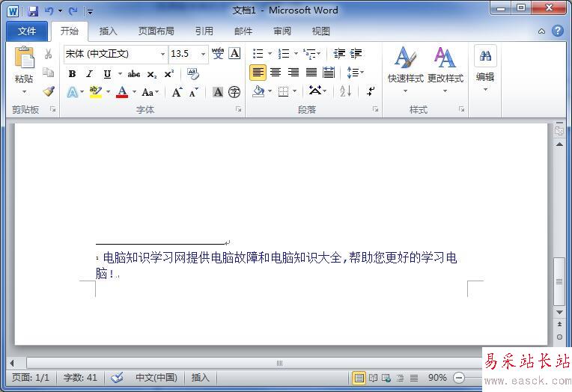Apply Character Shading icon
572x392 pixels.
point(218,92)
